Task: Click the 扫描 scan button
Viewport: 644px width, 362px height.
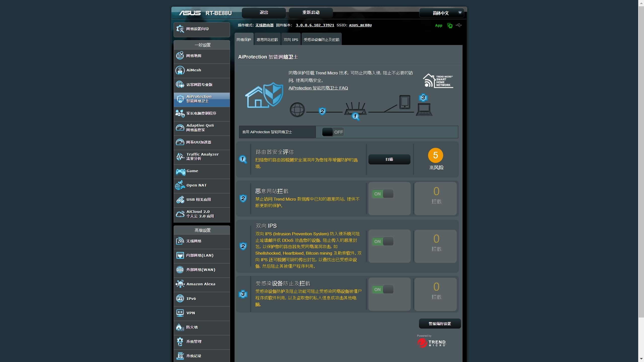Action: point(389,159)
